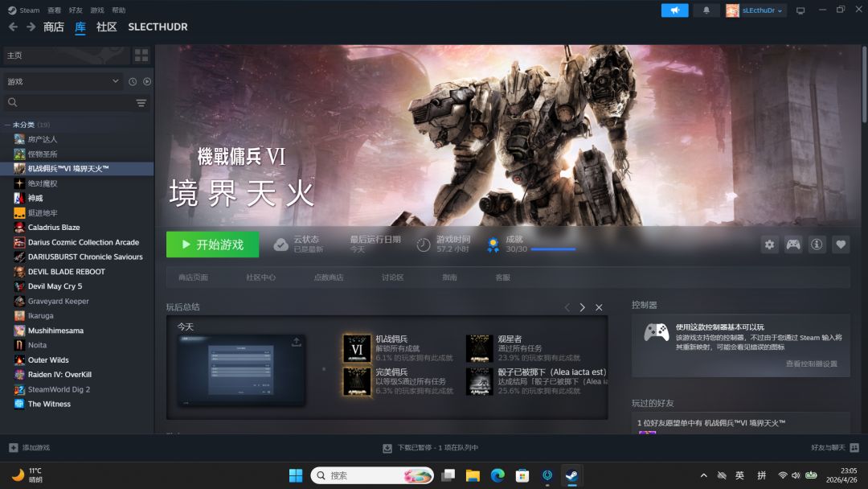Viewport: 868px width, 489px height.
Task: Switch to Big Picture mode icon
Action: click(x=800, y=10)
